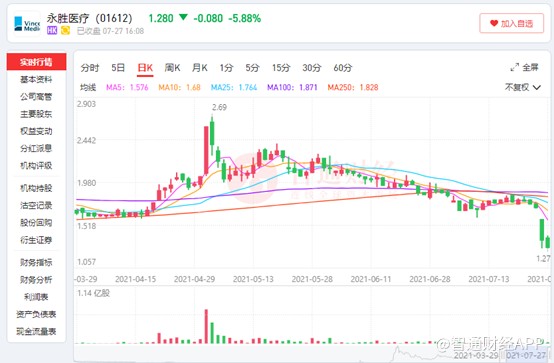Viewport: 554px width, 363px height.
Task: Switch to the 5日 chart tab
Action: pos(118,68)
